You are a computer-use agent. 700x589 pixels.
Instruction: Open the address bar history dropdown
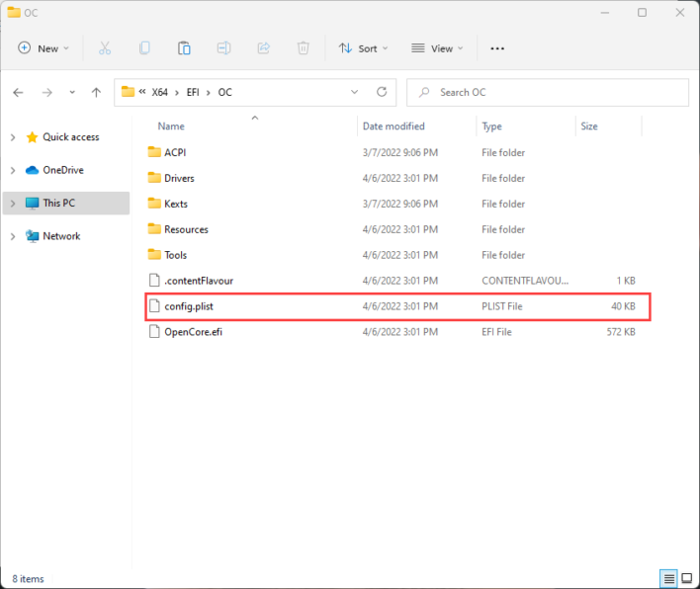(x=355, y=92)
